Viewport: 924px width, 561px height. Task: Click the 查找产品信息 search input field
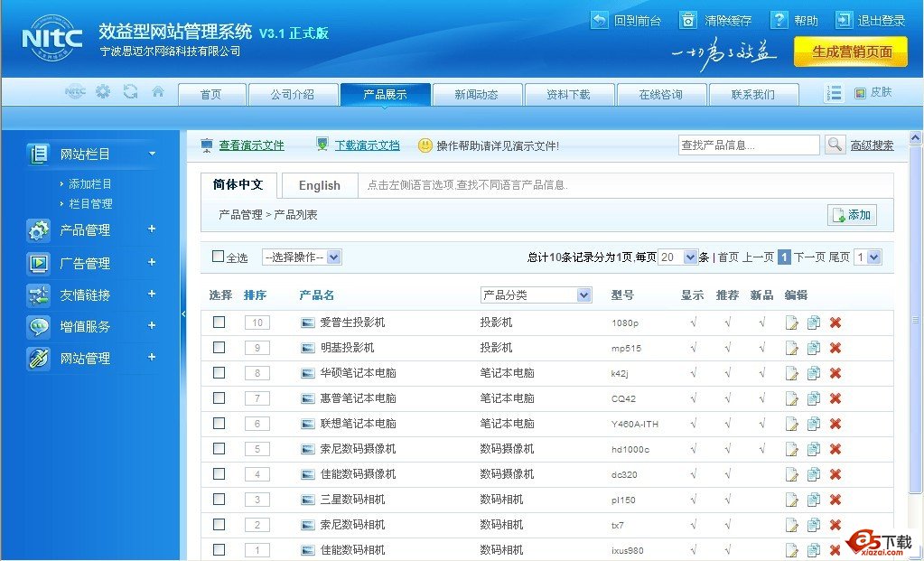pos(748,145)
